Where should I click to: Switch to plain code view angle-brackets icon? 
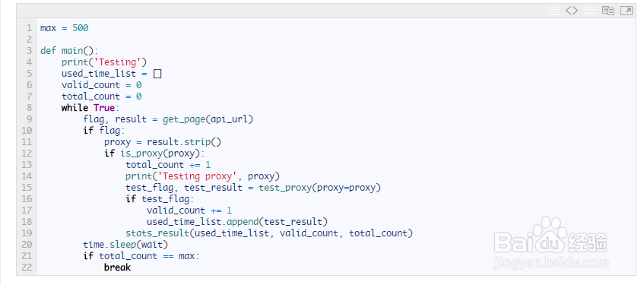572,11
